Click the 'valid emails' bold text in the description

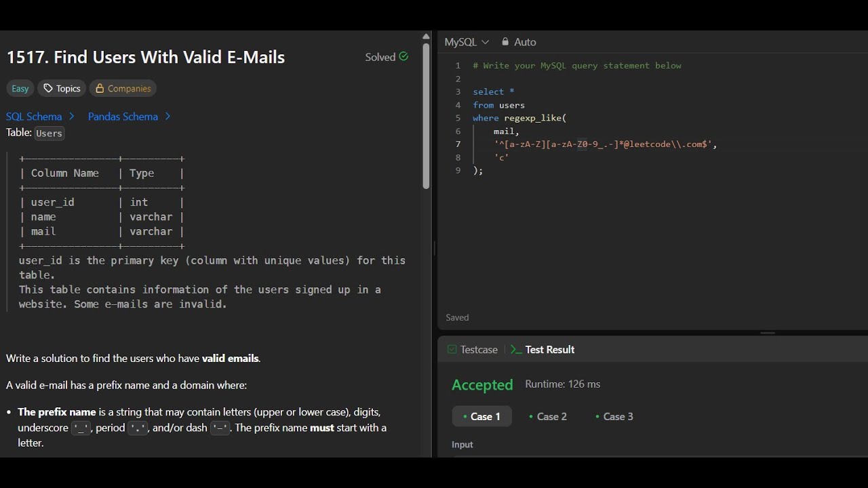tap(231, 359)
